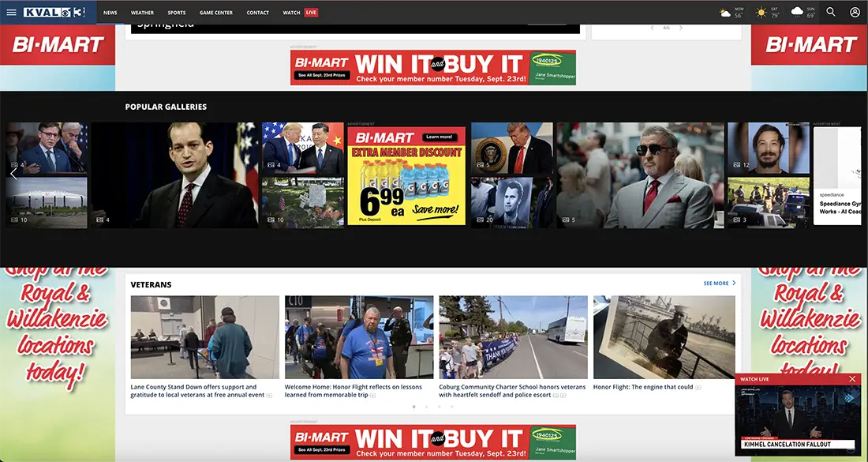The height and width of the screenshot is (462, 868).
Task: Open the old navy photograph thumbnail
Action: (x=664, y=336)
